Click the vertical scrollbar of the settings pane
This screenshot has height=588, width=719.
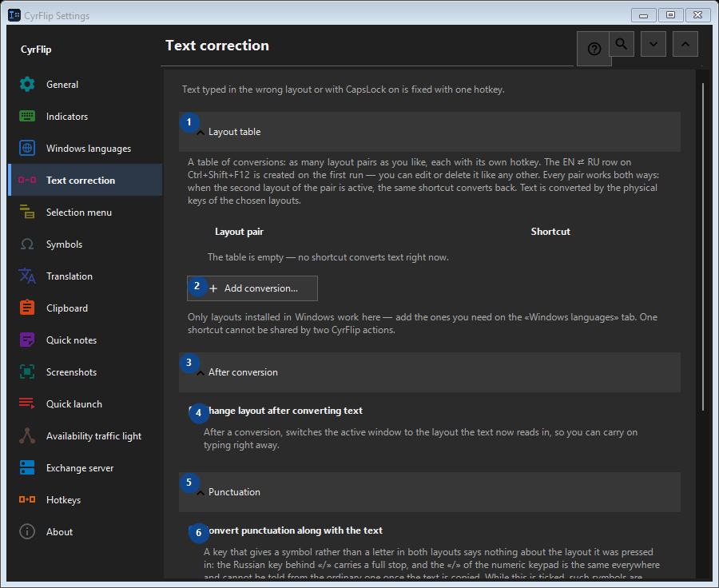703,247
